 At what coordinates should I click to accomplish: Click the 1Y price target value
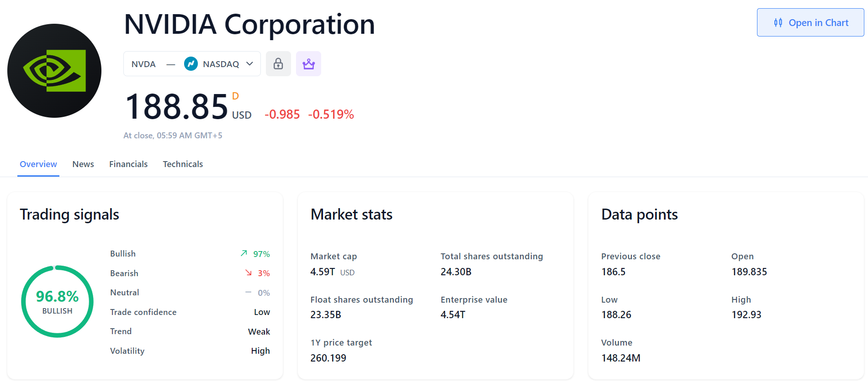pos(328,358)
